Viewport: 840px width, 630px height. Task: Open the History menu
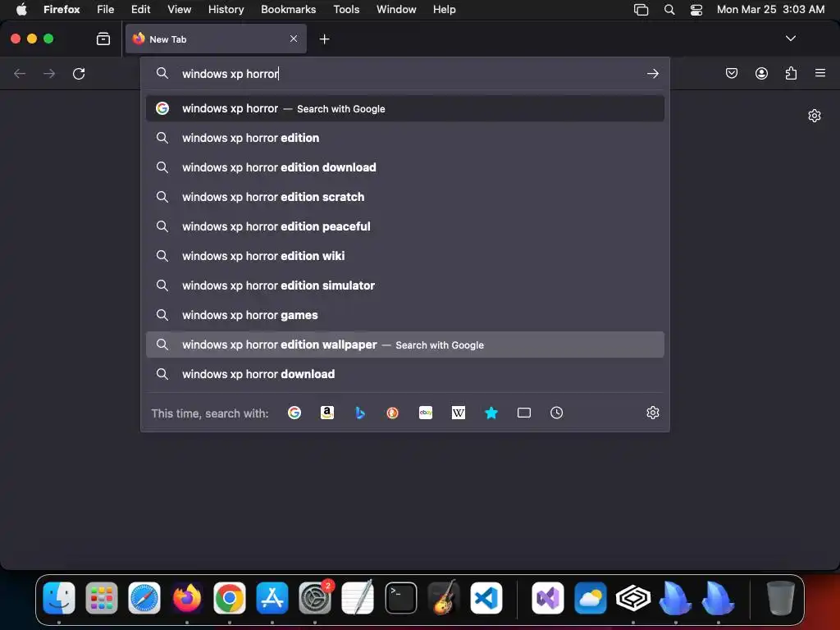pos(226,9)
